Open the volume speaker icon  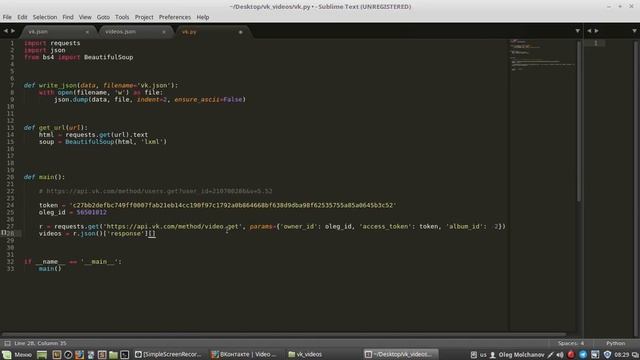pyautogui.click(x=560, y=355)
